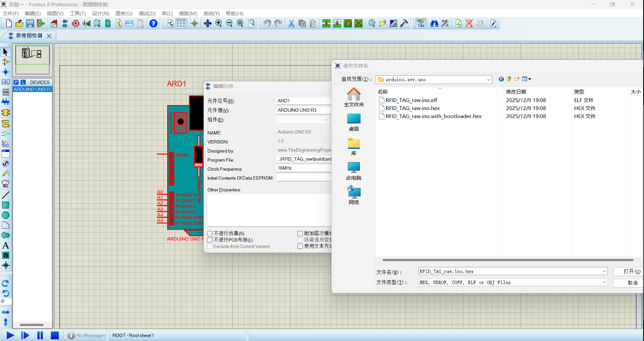Select file RFID_TAG_raw.ino.elf
The image size is (644, 341).
click(411, 100)
